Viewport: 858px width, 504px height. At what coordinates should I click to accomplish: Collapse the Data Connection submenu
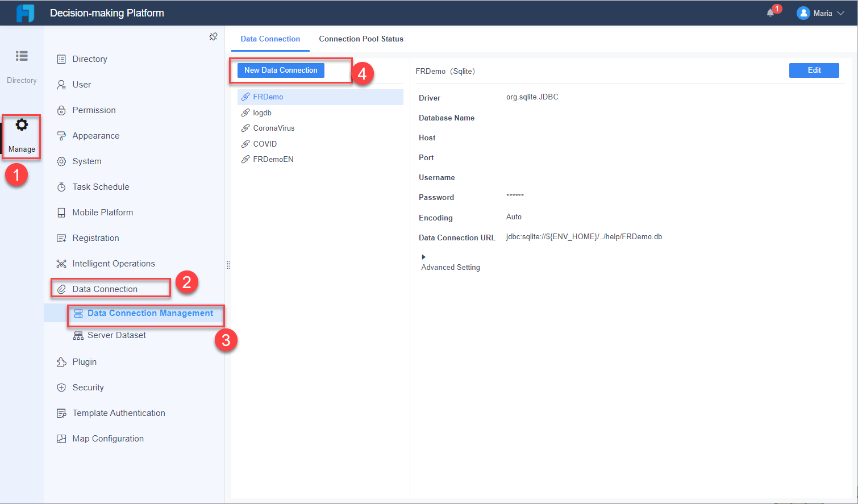tap(102, 289)
